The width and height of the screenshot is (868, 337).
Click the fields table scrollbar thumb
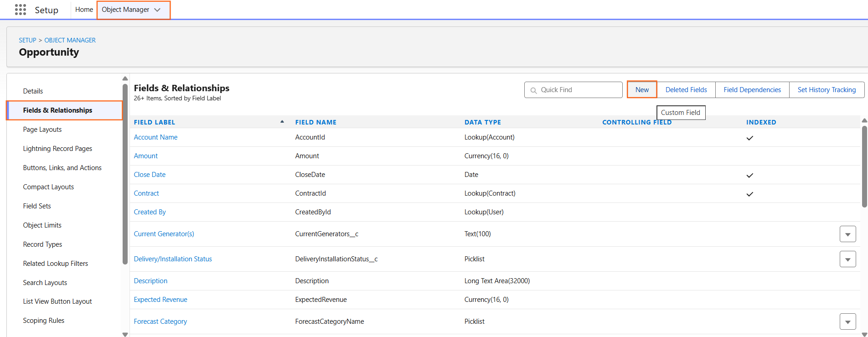tap(864, 166)
